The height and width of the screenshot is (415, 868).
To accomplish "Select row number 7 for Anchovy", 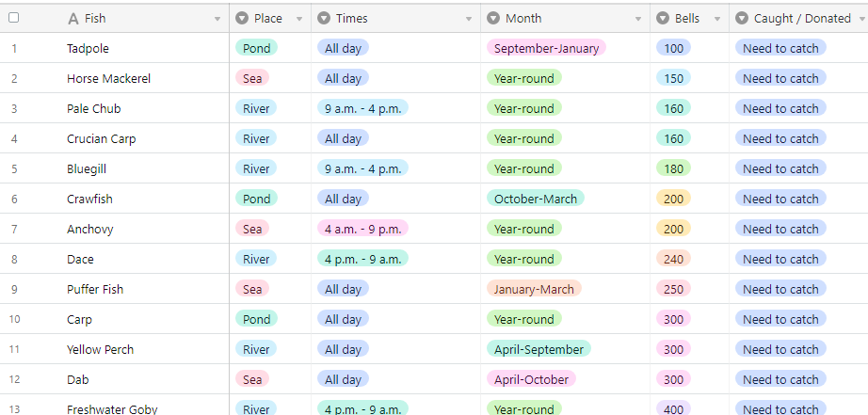I will click(x=14, y=229).
